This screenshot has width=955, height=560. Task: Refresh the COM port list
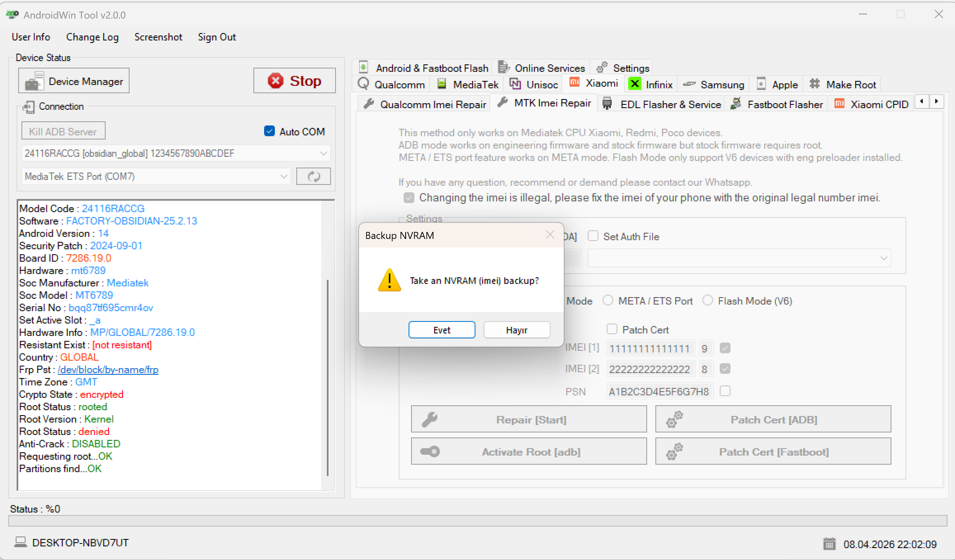tap(313, 176)
